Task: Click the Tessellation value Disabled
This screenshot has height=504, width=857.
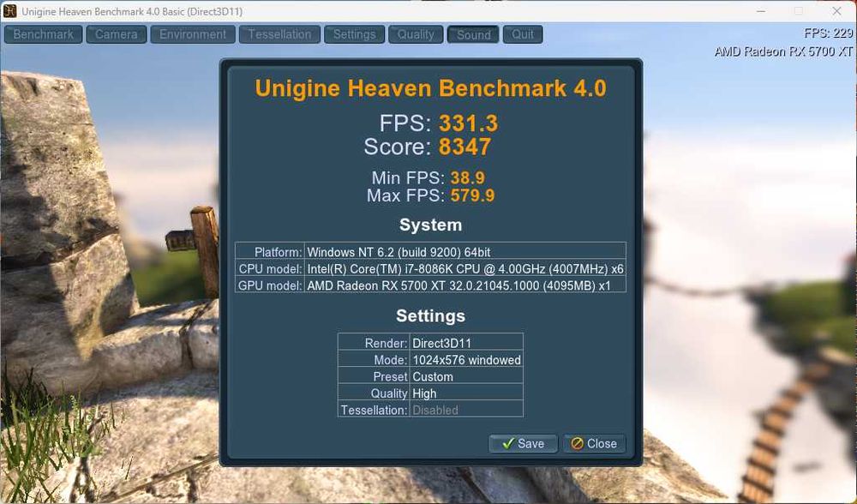Action: [x=466, y=410]
